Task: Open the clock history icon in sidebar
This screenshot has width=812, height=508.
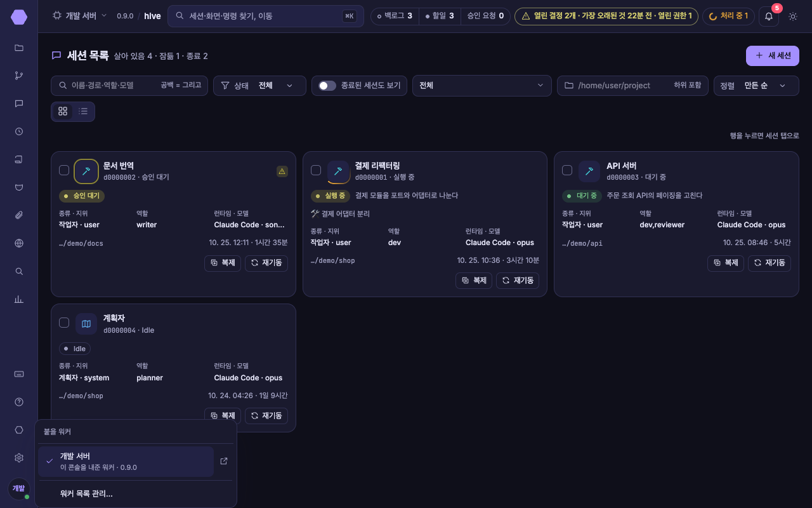Action: tap(19, 131)
